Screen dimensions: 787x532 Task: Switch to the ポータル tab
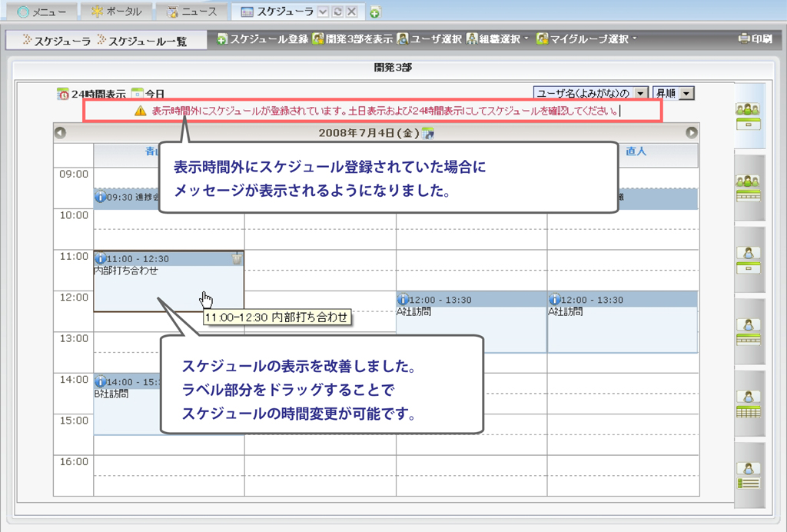116,12
